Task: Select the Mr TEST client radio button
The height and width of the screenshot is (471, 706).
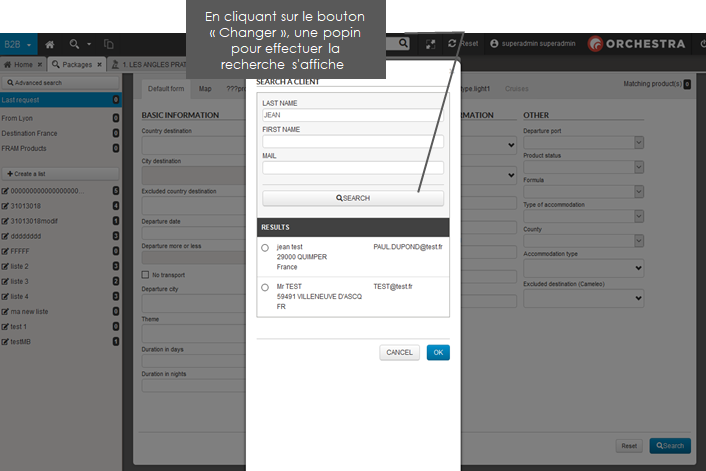Action: point(265,288)
